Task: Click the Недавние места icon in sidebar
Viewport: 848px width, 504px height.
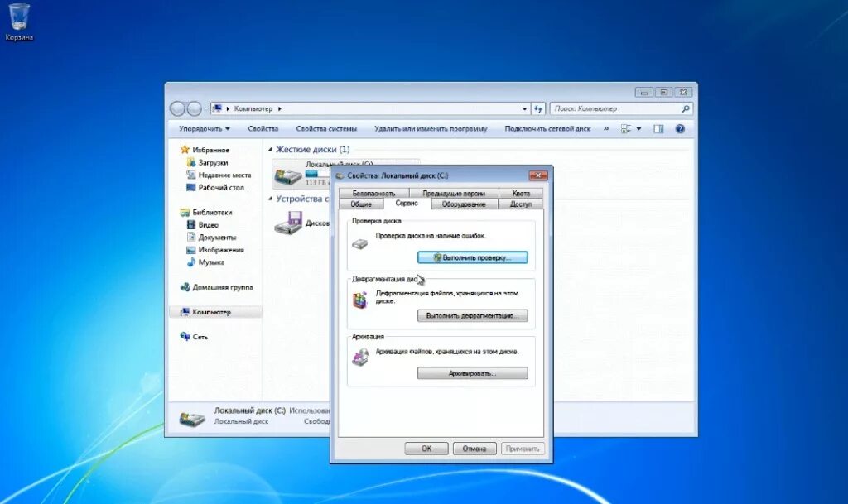Action: [190, 175]
